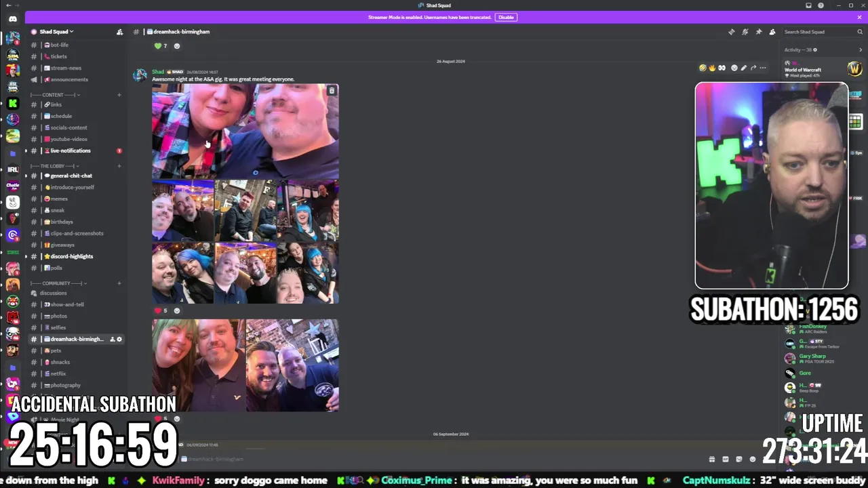Open Add Reaction smiley in message toolbar
The image size is (868, 488).
(734, 68)
